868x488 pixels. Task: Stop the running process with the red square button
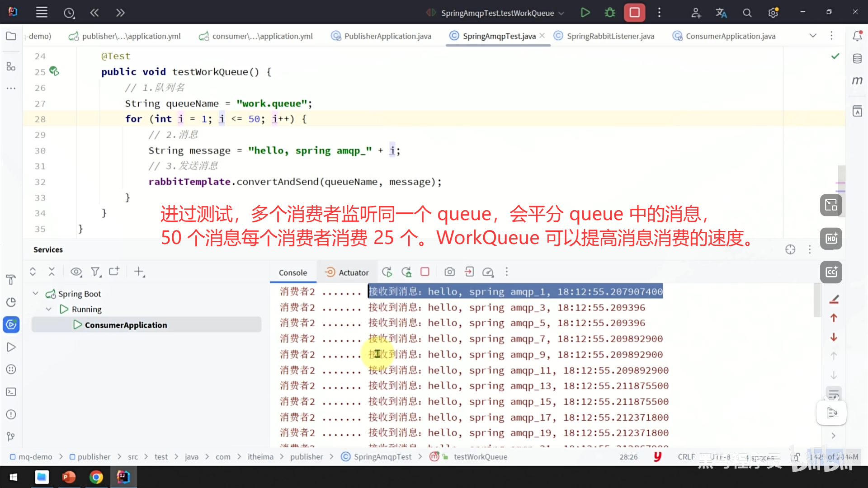tap(634, 13)
